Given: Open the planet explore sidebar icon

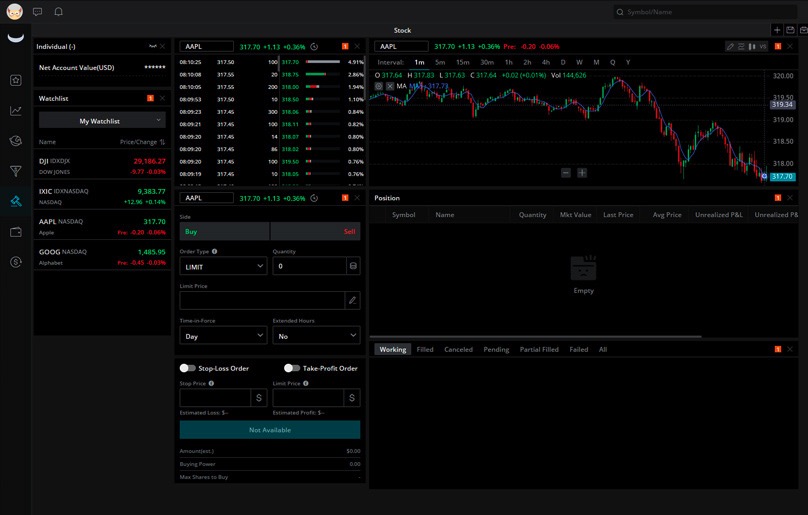Looking at the screenshot, I should [x=15, y=141].
